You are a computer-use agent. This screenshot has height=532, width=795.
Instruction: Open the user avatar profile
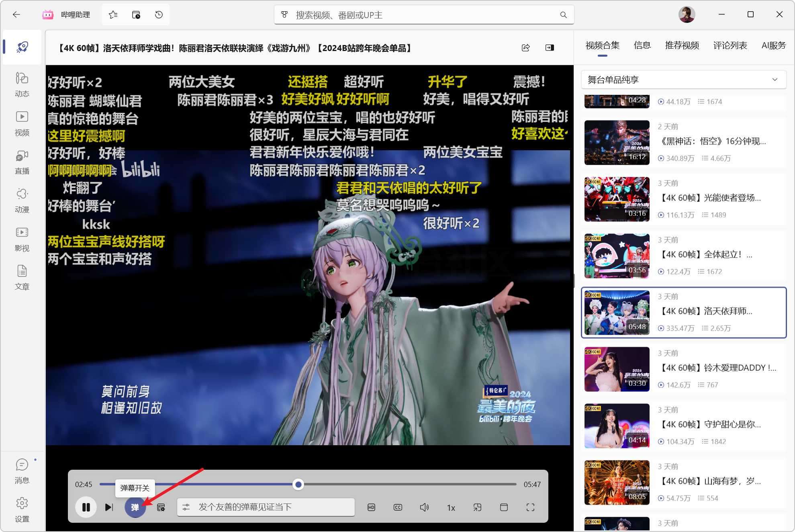click(x=687, y=15)
